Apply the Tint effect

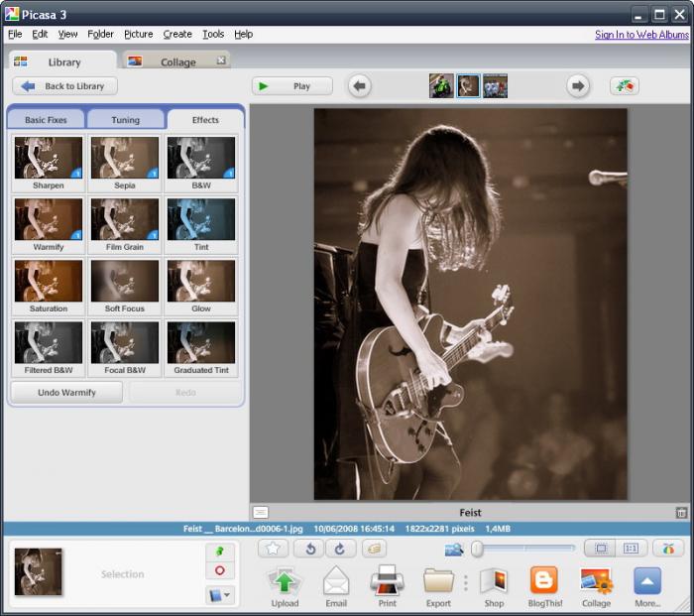pyautogui.click(x=201, y=224)
